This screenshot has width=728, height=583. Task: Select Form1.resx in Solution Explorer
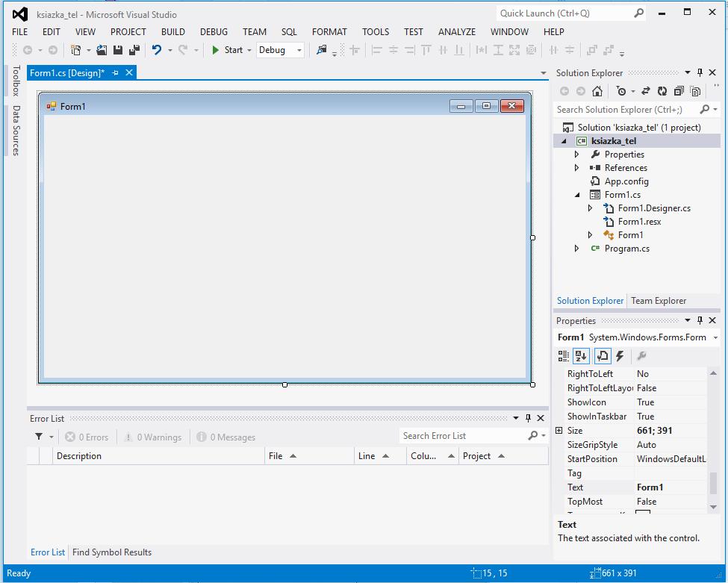639,222
